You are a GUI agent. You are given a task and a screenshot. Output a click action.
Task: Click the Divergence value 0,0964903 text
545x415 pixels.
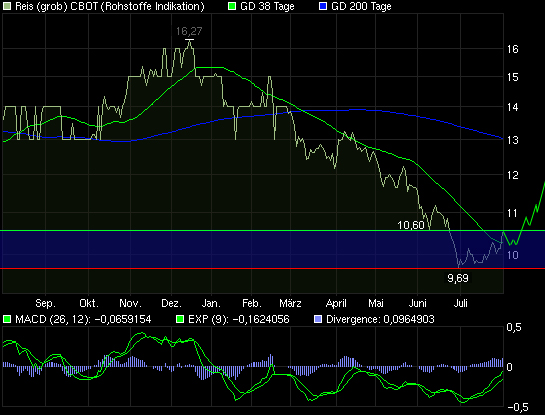(409, 319)
